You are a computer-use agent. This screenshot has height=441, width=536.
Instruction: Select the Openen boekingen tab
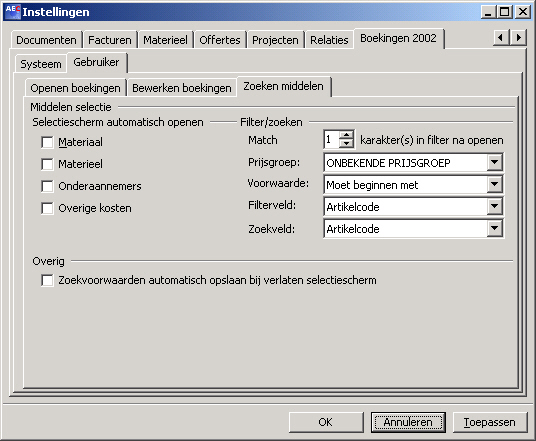coord(75,88)
